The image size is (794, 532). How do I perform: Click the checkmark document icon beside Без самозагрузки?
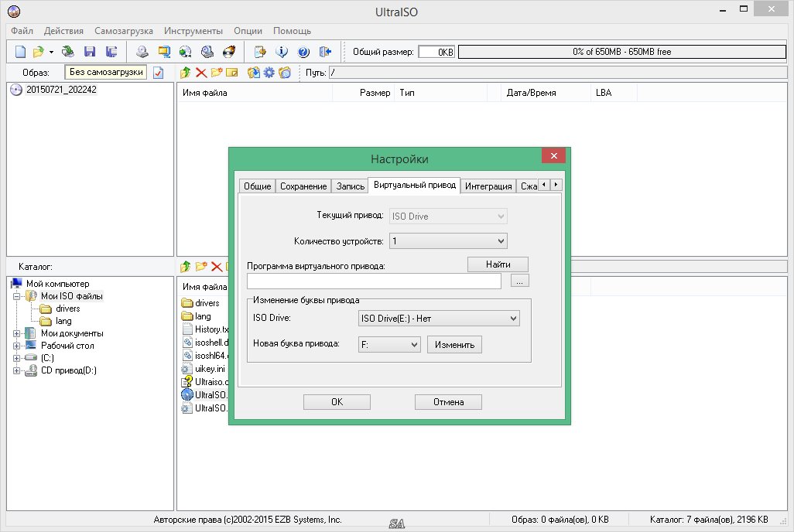pos(159,73)
